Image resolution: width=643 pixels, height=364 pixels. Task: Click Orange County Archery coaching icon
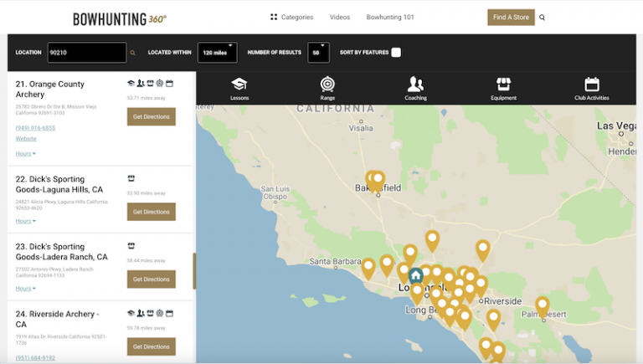[x=141, y=83]
